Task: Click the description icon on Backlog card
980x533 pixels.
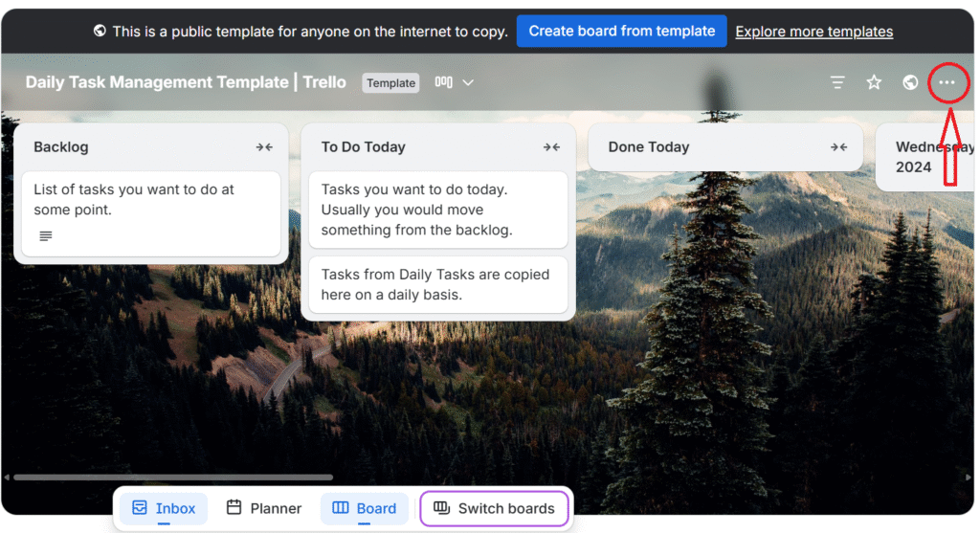Action: coord(46,236)
